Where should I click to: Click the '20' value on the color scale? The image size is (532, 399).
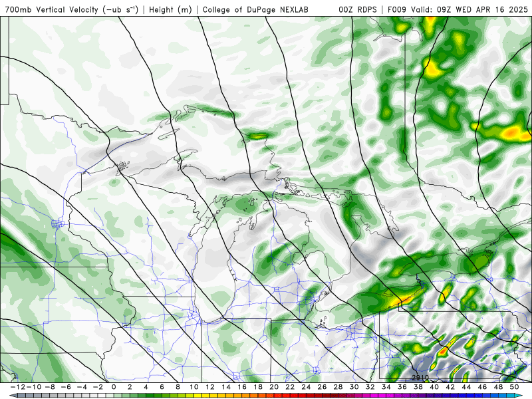(274, 387)
